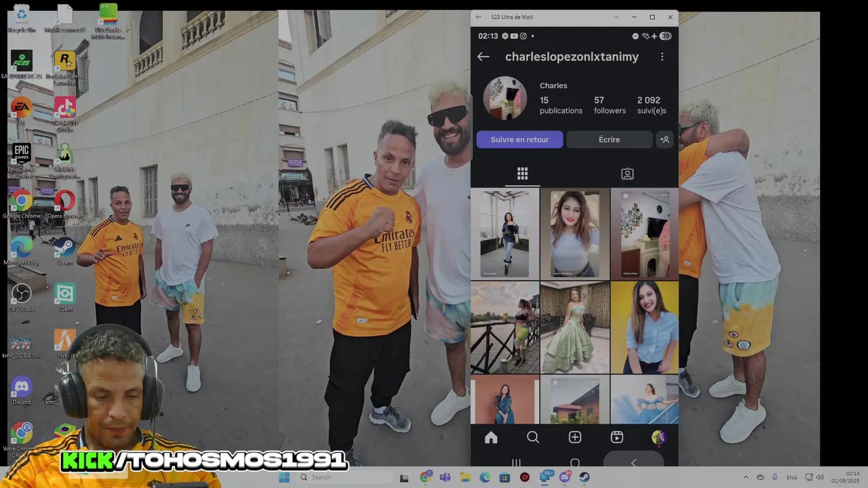The width and height of the screenshot is (868, 488).
Task: Open Task View from the taskbar
Action: click(404, 477)
